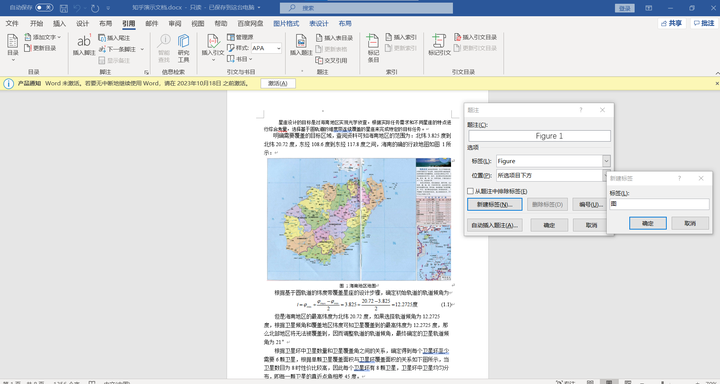Click the greyed 更新索引 icon
The image size is (720, 384).
coord(388,48)
